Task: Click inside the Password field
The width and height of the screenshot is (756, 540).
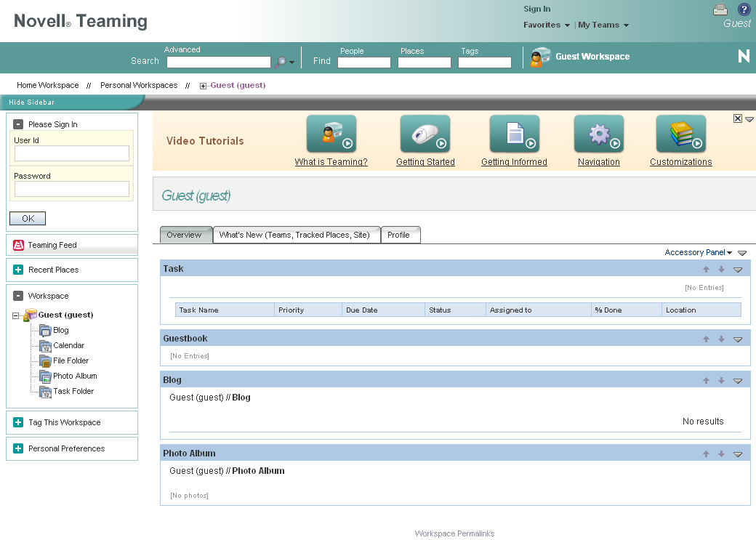Action: point(71,190)
